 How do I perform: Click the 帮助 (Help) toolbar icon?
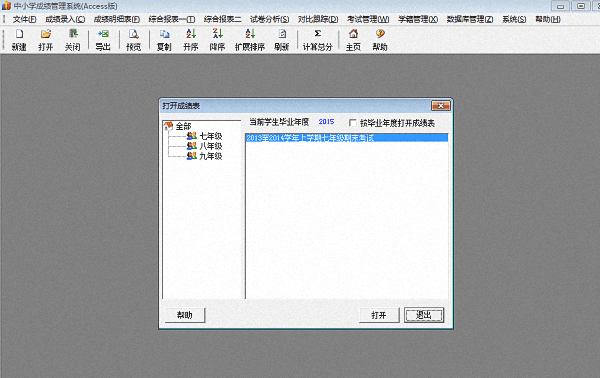(380, 39)
